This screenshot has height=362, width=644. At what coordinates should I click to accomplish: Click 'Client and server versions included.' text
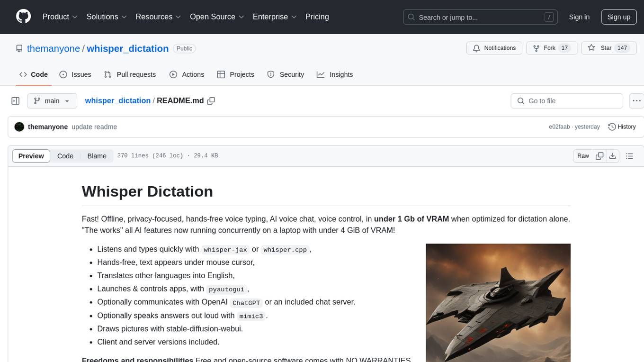pos(158,342)
